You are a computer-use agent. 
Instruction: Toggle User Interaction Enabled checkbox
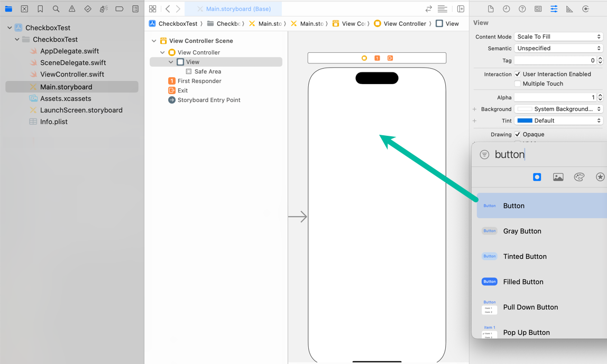click(518, 74)
